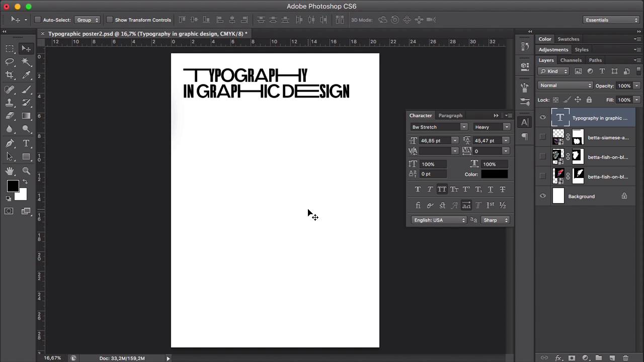644x362 pixels.
Task: Toggle All Caps text style
Action: (442, 189)
